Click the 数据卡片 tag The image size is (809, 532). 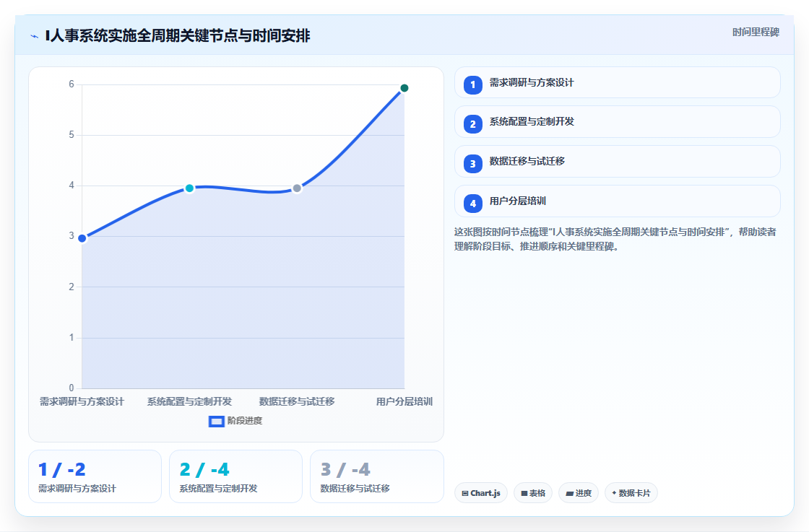pyautogui.click(x=631, y=493)
